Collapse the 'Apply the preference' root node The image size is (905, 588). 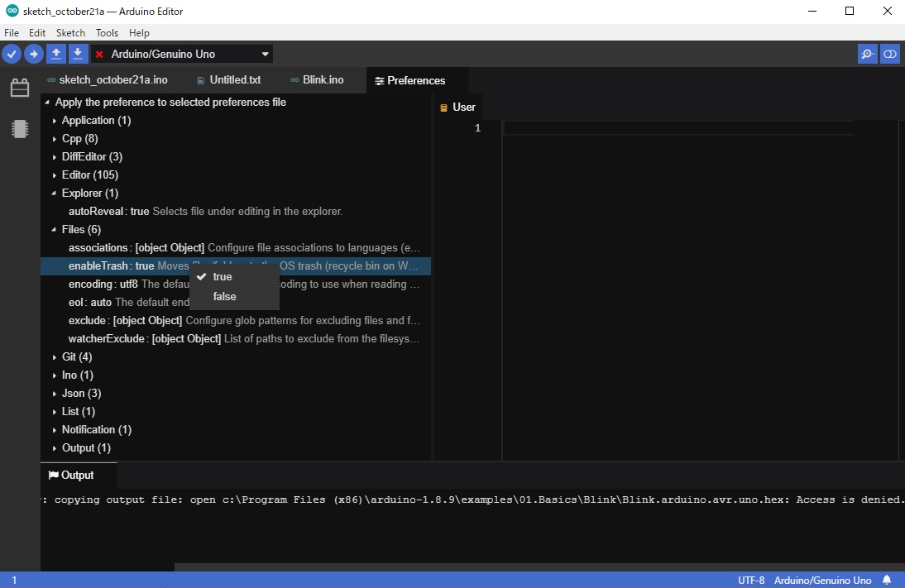coord(47,103)
